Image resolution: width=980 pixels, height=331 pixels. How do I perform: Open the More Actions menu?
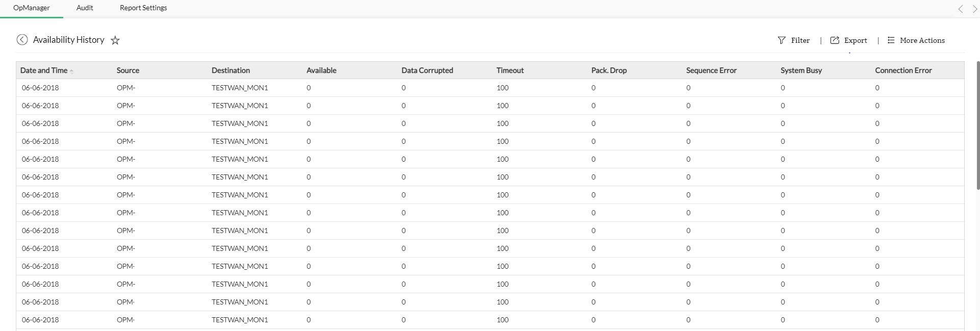922,40
